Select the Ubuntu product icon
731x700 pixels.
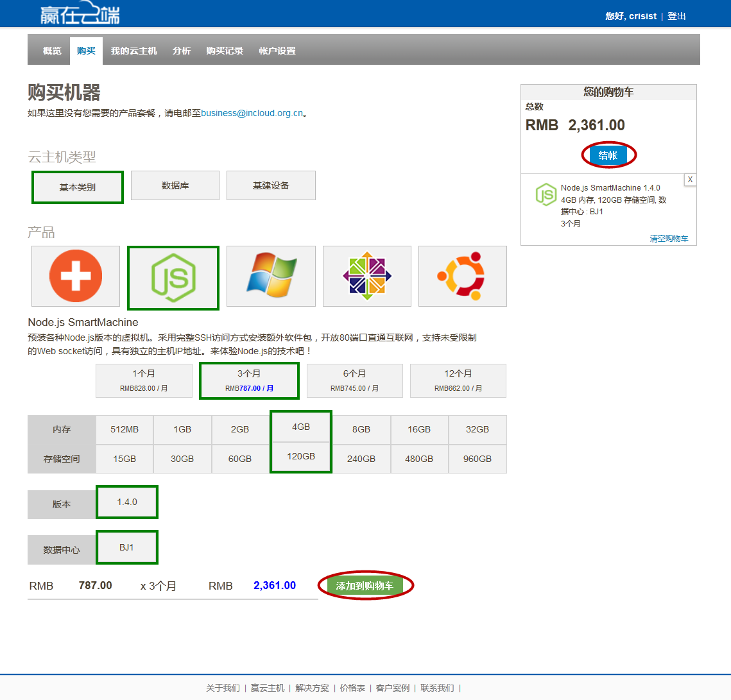(x=463, y=276)
